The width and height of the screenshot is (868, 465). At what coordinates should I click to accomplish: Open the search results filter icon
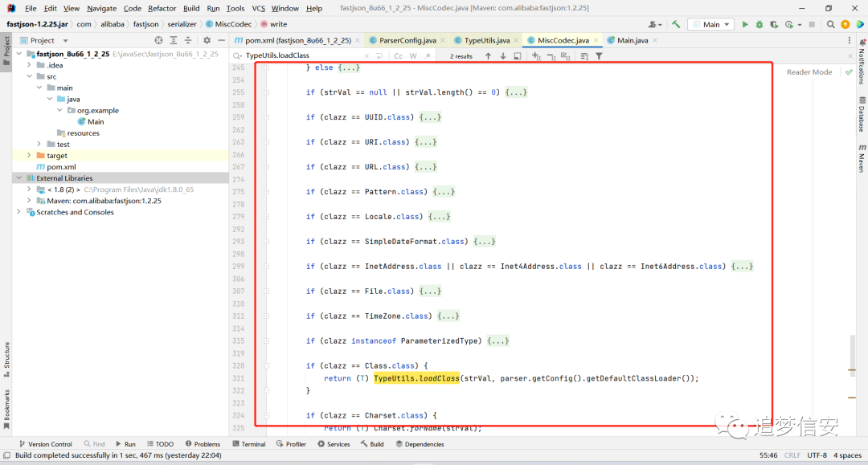tap(599, 56)
